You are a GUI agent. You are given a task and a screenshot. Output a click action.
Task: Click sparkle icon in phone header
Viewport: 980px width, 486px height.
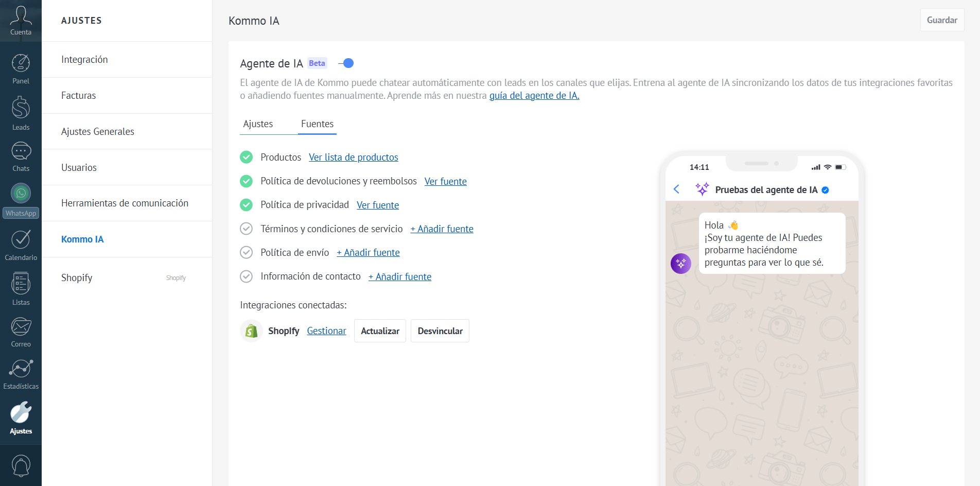pyautogui.click(x=702, y=189)
